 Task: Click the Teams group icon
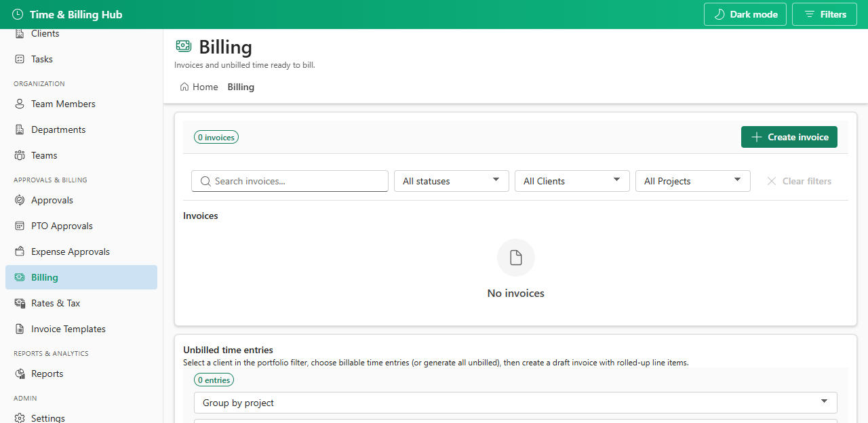coord(20,155)
